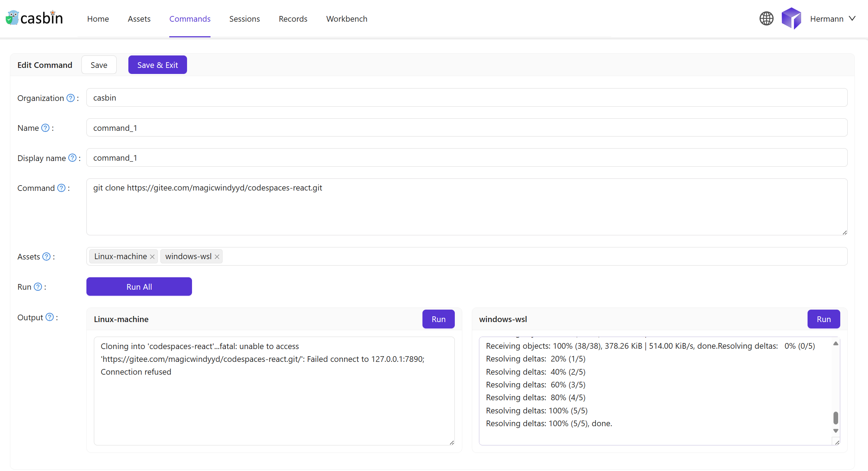868x471 pixels.
Task: Click the help icon next to Output
Action: click(x=50, y=317)
